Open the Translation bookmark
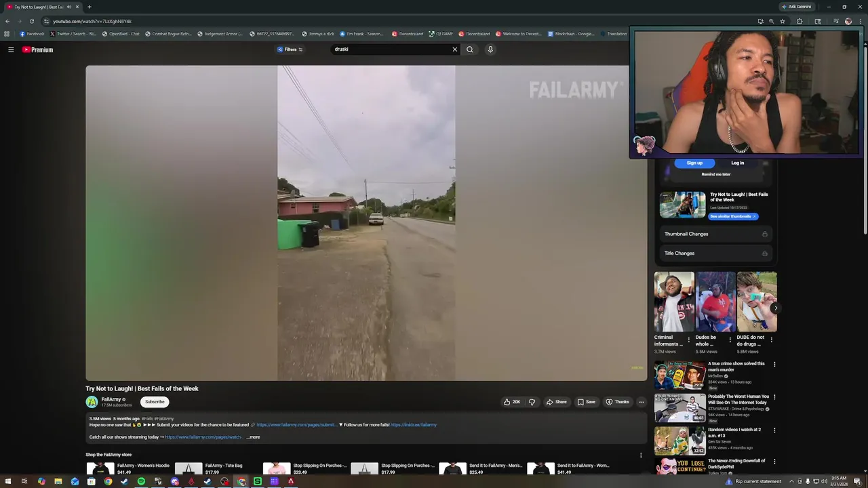The height and width of the screenshot is (488, 868). [614, 34]
